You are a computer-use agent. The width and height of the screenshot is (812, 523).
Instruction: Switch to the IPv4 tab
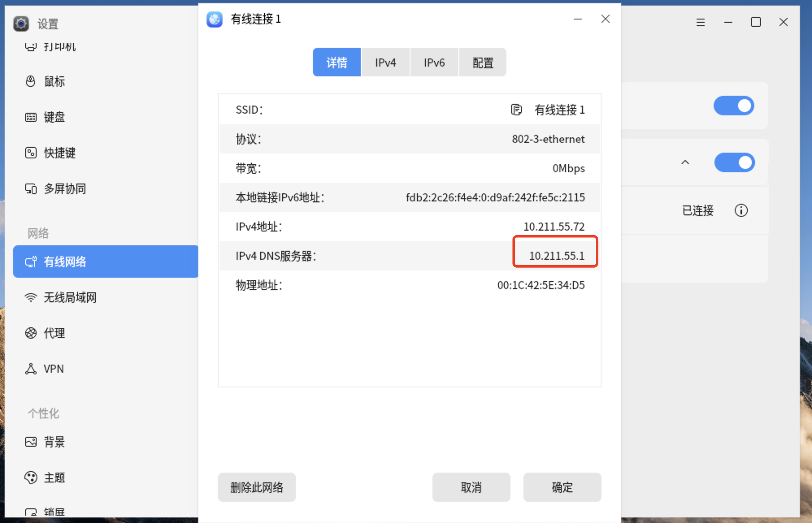click(x=385, y=63)
